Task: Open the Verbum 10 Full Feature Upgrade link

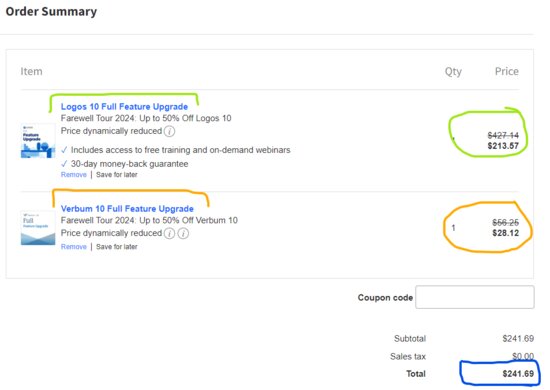Action: (127, 209)
